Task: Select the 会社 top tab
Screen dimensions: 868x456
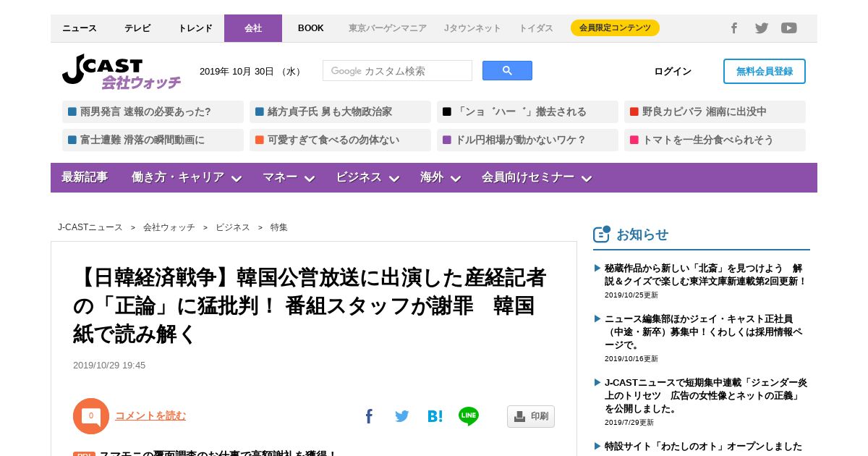Action: pos(253,28)
